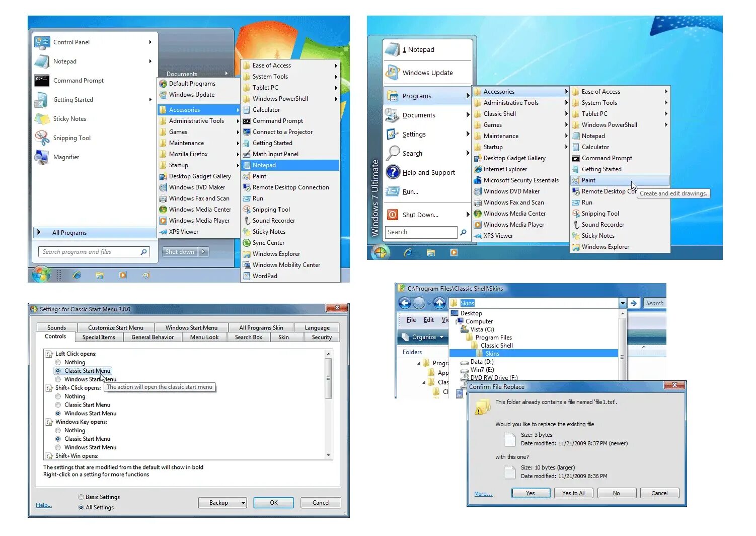This screenshot has width=756, height=536.
Task: Select Nothing under Windows Key opens
Action: [x=58, y=431]
